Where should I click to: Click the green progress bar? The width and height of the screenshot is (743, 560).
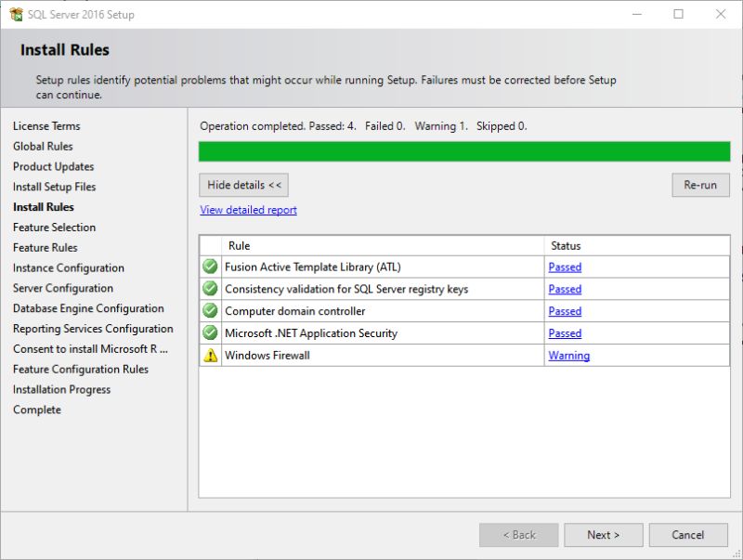[463, 150]
